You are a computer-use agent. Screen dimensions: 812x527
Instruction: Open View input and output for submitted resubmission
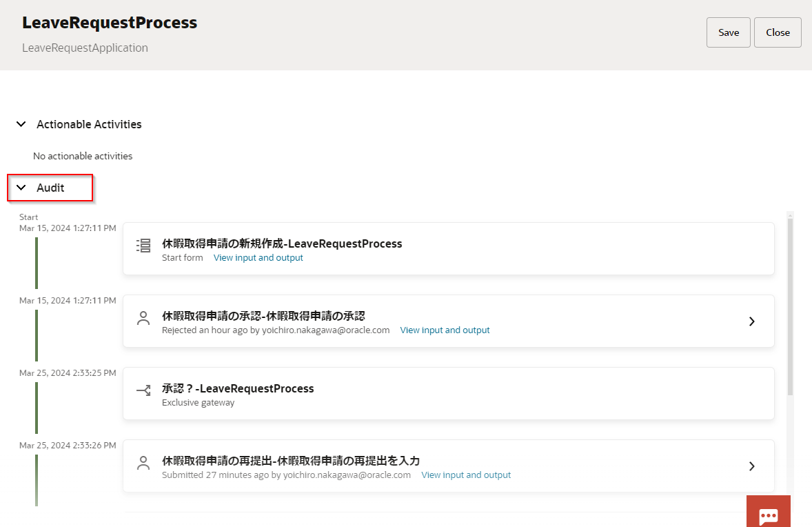(x=466, y=475)
